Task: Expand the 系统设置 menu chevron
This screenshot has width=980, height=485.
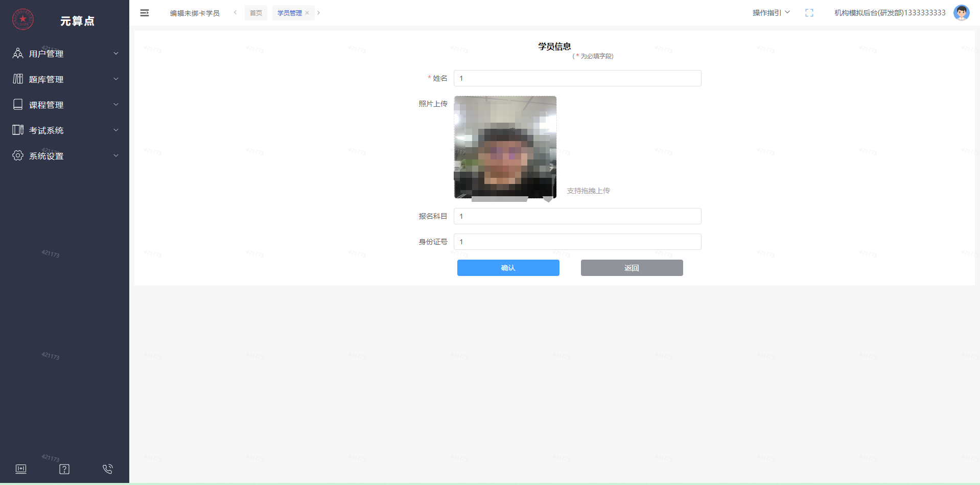Action: pos(116,155)
